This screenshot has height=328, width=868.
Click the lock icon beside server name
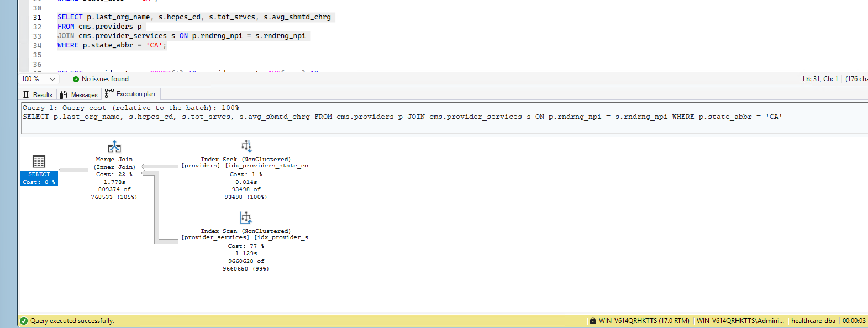(593, 321)
